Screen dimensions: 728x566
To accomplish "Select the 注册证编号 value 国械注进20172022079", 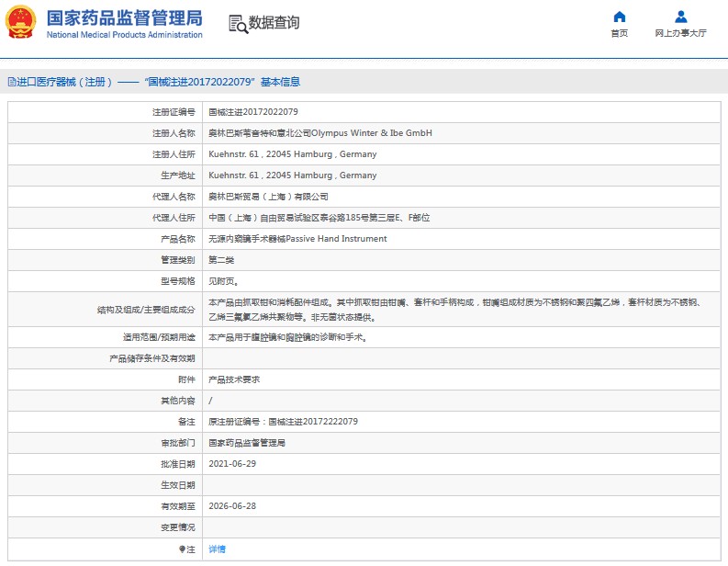I will (x=253, y=112).
